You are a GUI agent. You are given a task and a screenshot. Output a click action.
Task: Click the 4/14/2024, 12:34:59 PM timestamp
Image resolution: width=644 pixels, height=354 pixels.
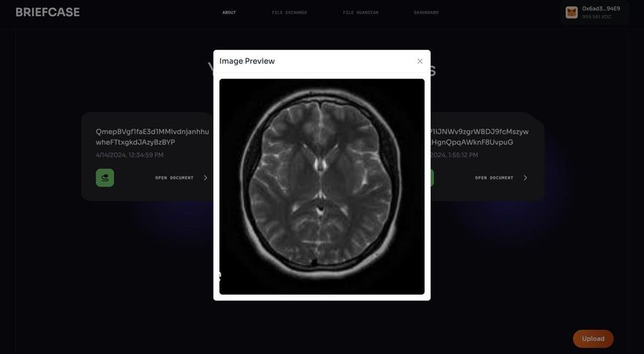tap(130, 155)
